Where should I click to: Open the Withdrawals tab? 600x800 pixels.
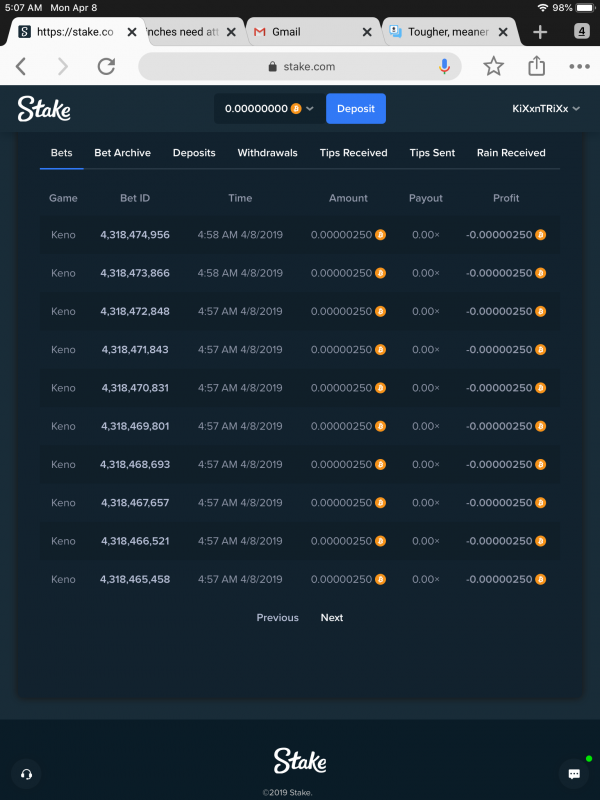pyautogui.click(x=267, y=153)
